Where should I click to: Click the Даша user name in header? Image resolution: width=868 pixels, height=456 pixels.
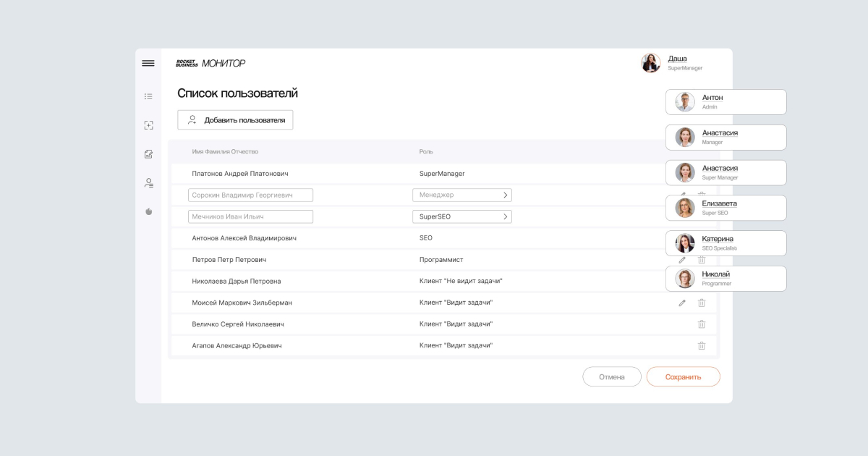coord(678,59)
